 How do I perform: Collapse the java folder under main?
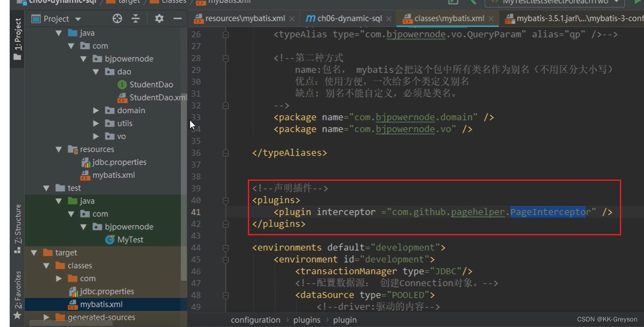point(59,33)
